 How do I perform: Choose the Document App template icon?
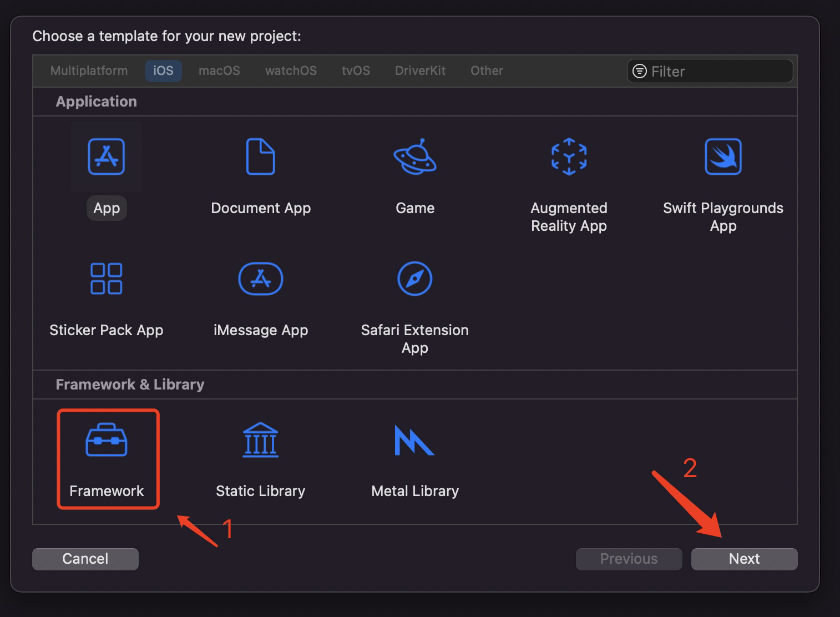click(260, 156)
